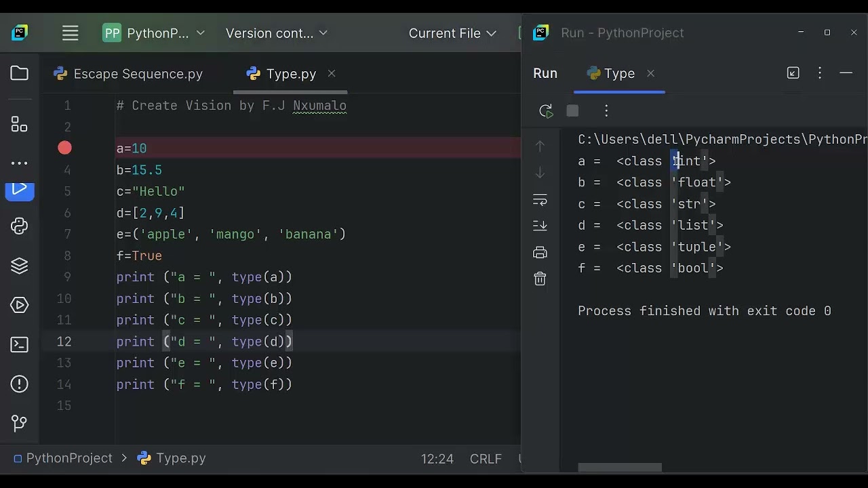Open the Git version control tool window
Viewport: 868px width, 488px height.
click(x=20, y=424)
